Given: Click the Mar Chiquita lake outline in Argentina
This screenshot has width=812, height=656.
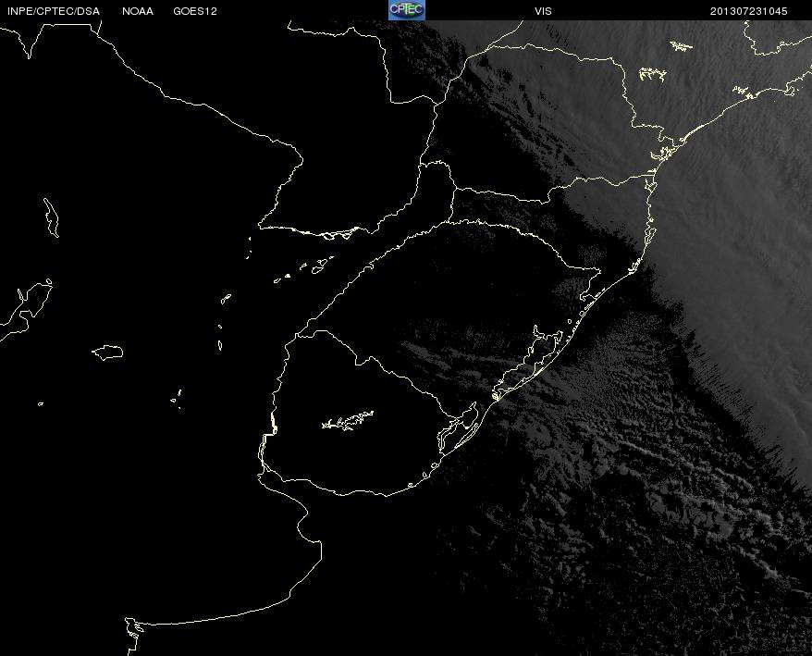Looking at the screenshot, I should 107,352.
